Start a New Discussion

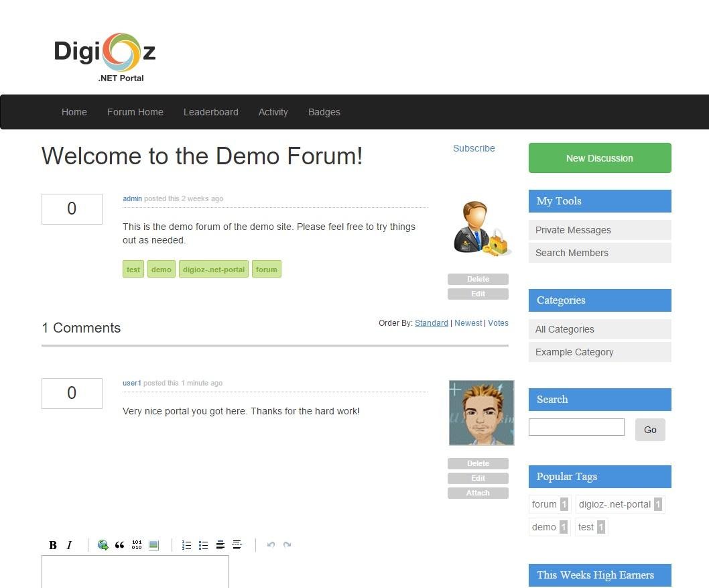(599, 158)
